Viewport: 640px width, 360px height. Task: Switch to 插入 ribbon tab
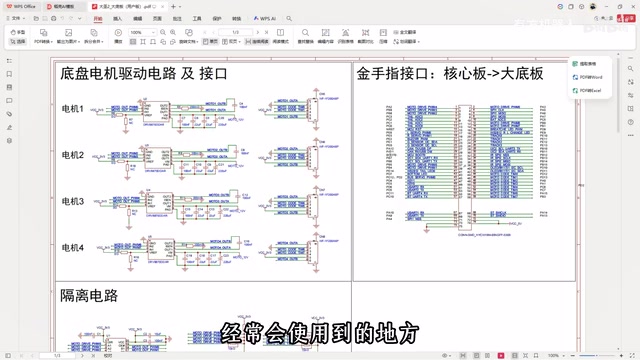(117, 19)
